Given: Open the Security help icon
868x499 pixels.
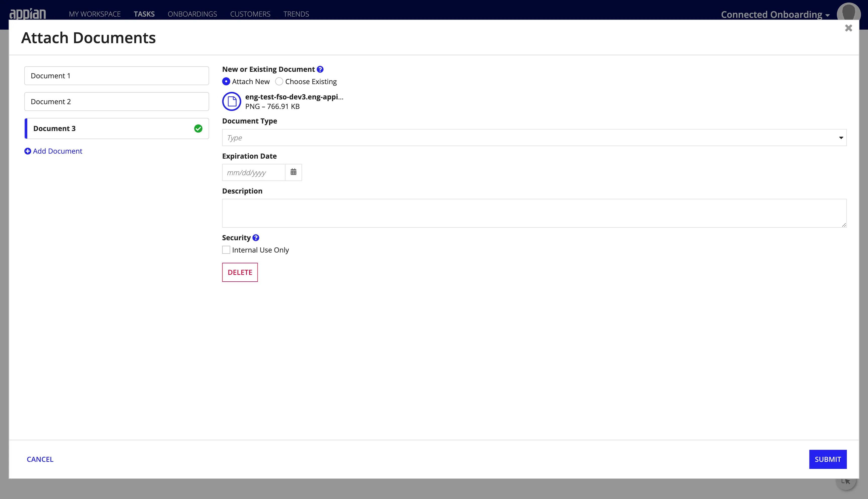Looking at the screenshot, I should point(256,237).
